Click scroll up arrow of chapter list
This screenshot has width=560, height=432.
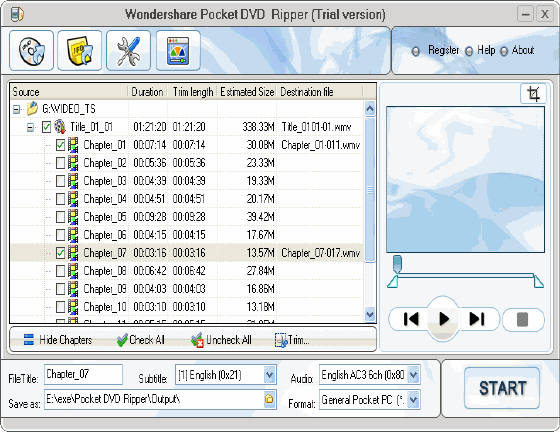(x=370, y=108)
